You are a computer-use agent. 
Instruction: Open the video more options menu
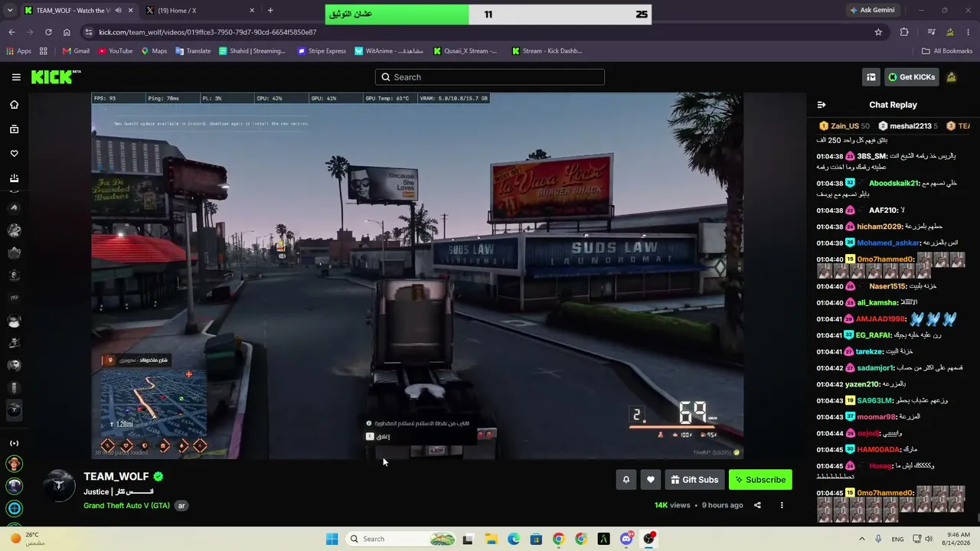pyautogui.click(x=782, y=505)
